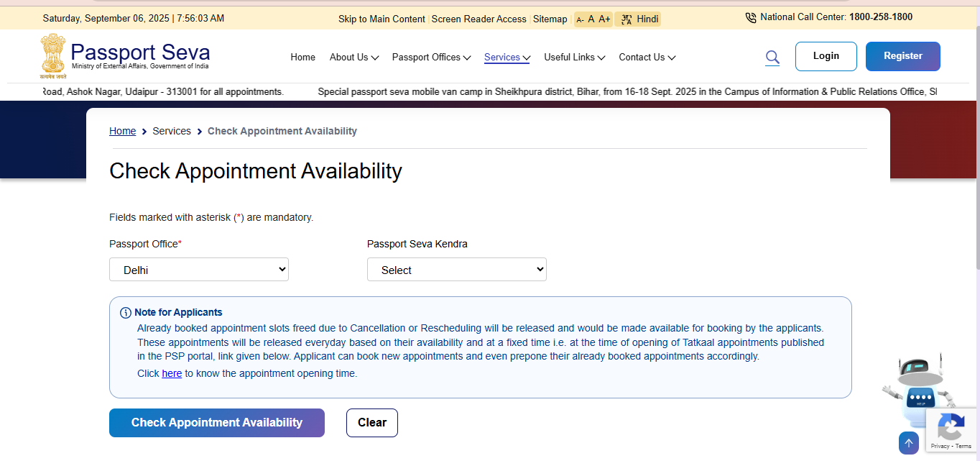This screenshot has width=980, height=461.
Task: Click the Clear button
Action: 371,423
